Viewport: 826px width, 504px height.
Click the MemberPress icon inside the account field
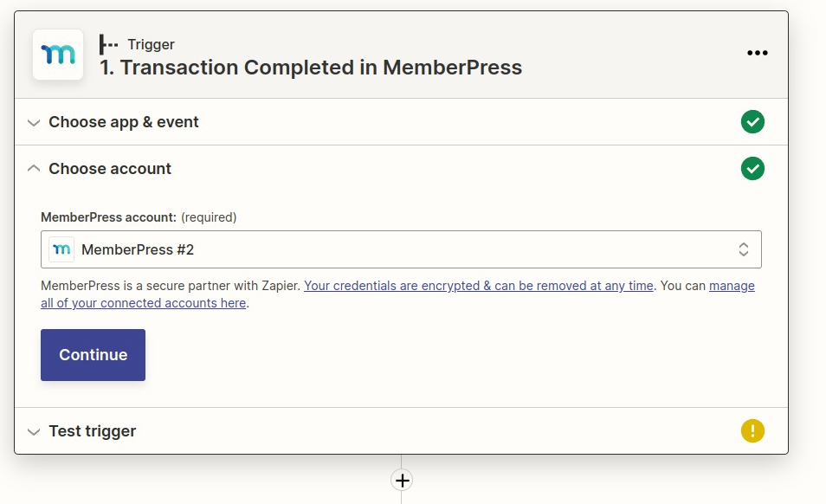point(61,249)
